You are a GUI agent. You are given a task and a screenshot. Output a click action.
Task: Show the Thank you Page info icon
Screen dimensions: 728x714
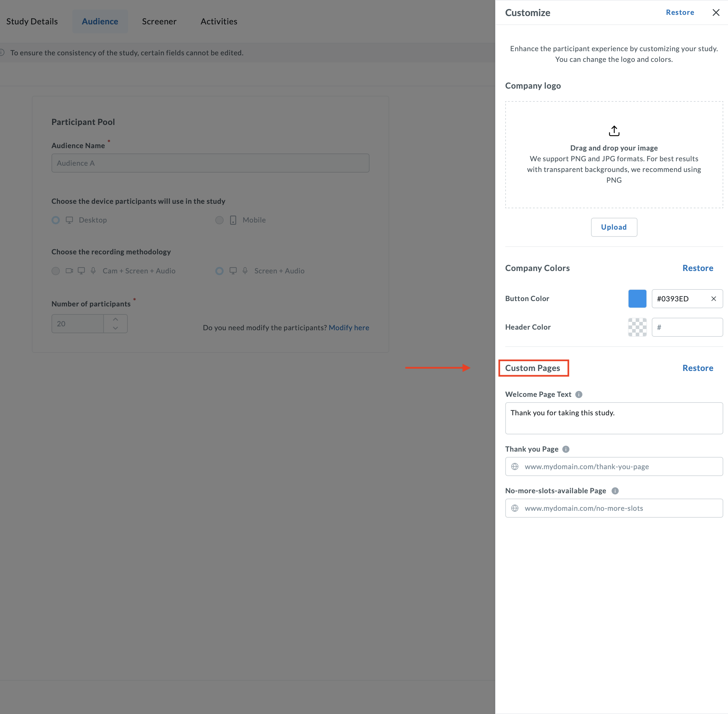coord(566,449)
